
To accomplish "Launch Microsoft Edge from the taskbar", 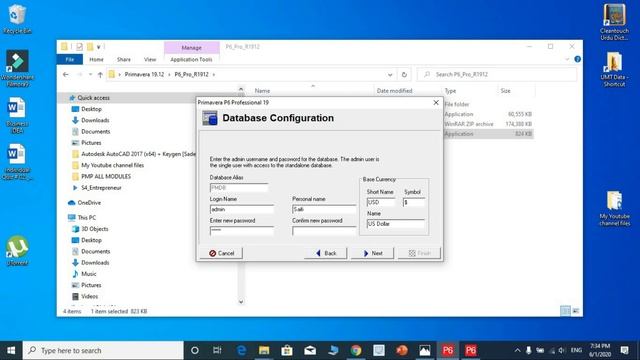I will [241, 350].
